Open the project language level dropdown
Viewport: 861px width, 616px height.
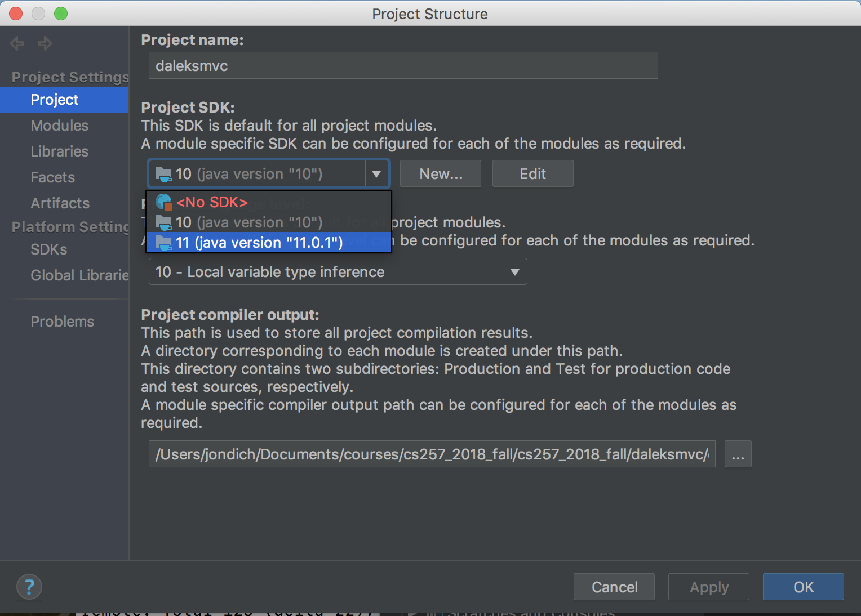tap(514, 272)
